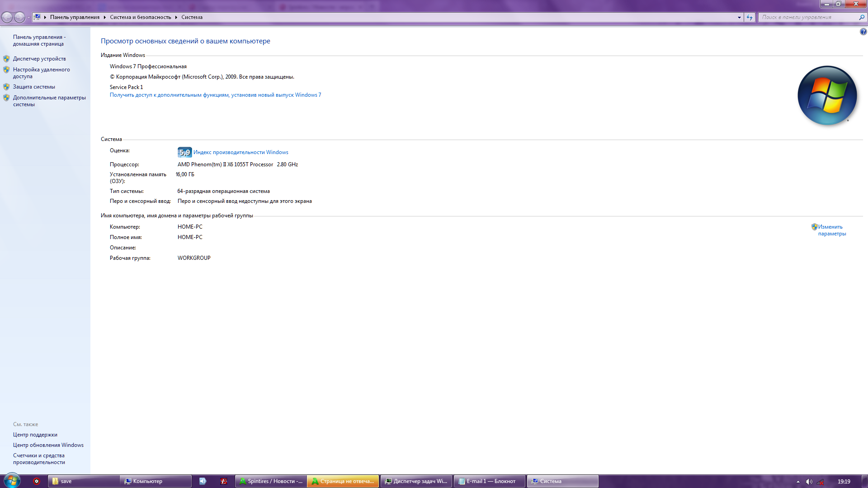Viewport: 868px width, 488px height.
Task: Expand arrow after Система и безопасность breadcrumb
Action: click(176, 17)
